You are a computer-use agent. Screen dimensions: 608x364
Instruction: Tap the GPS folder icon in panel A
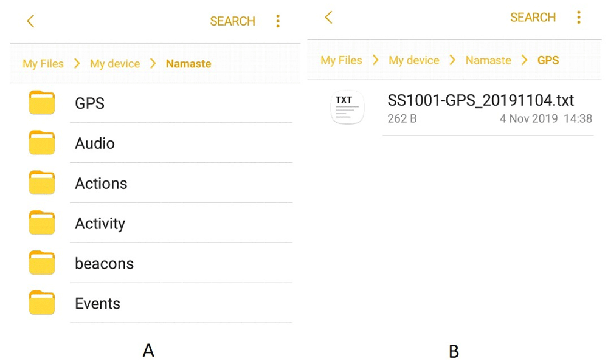(x=42, y=103)
